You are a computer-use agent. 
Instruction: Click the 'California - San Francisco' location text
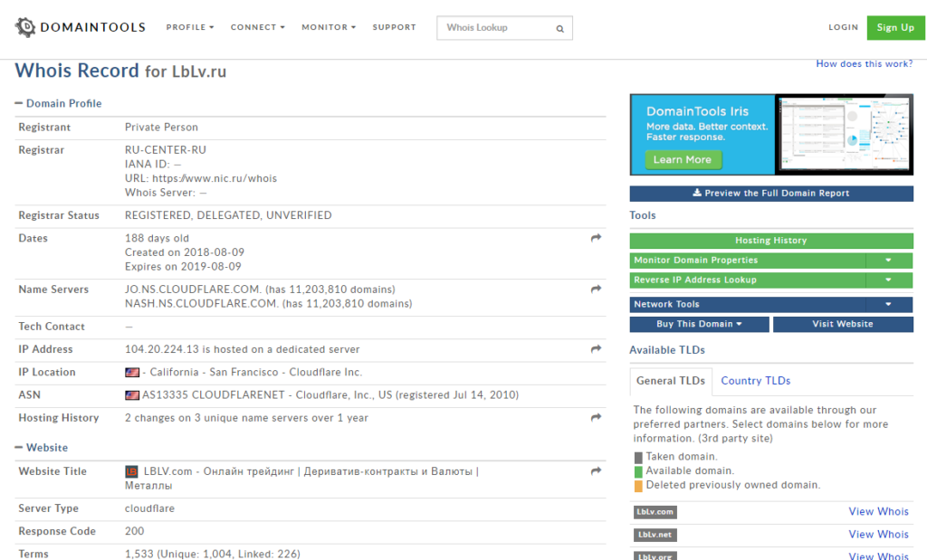214,372
